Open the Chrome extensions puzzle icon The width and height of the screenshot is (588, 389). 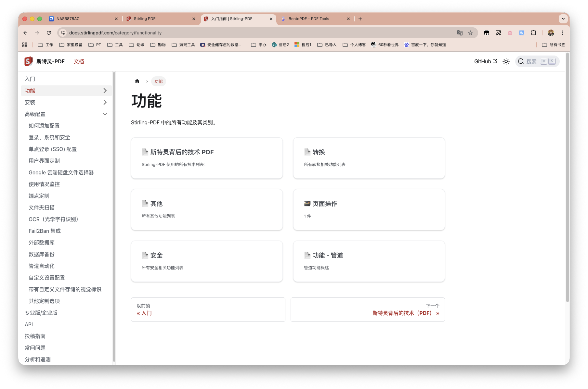(x=533, y=32)
